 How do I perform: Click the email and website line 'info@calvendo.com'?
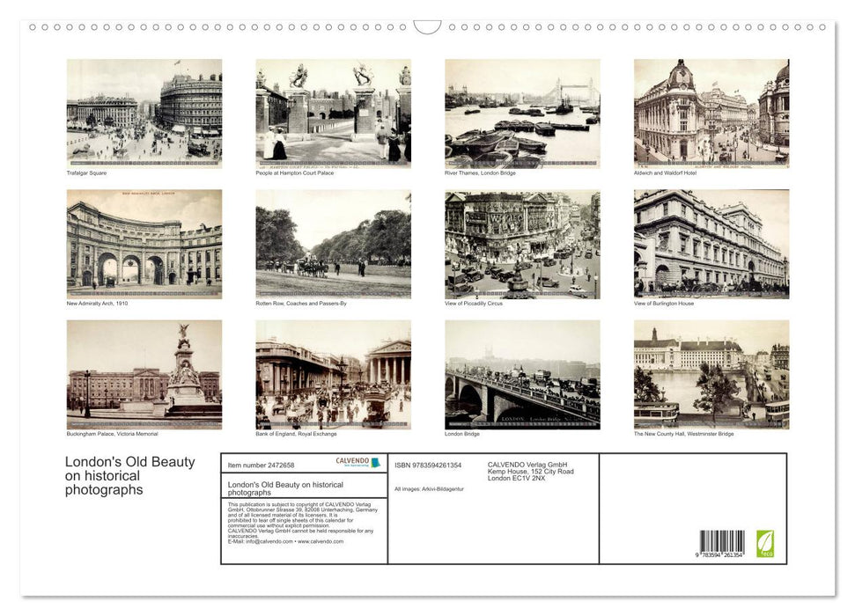pyautogui.click(x=285, y=541)
